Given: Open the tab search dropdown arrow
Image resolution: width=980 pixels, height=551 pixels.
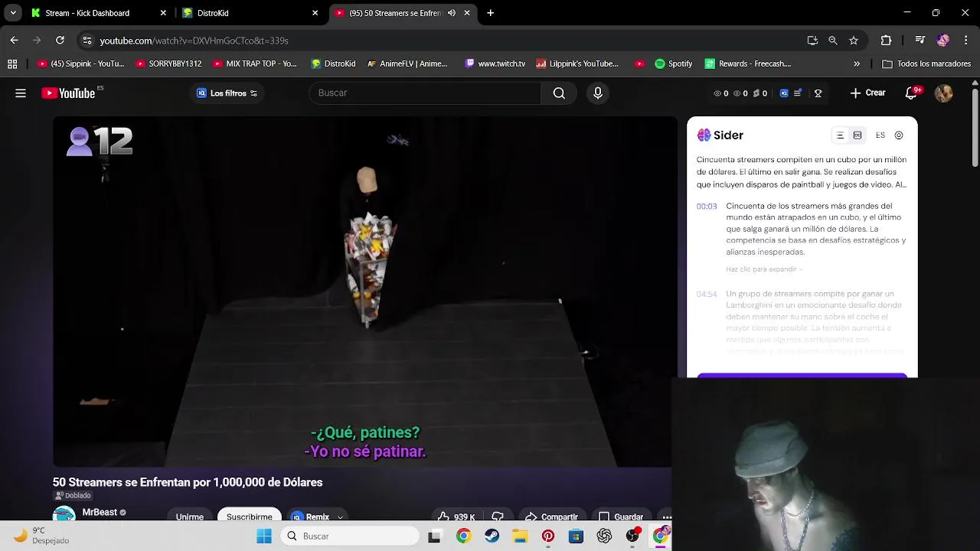Looking at the screenshot, I should coord(13,13).
